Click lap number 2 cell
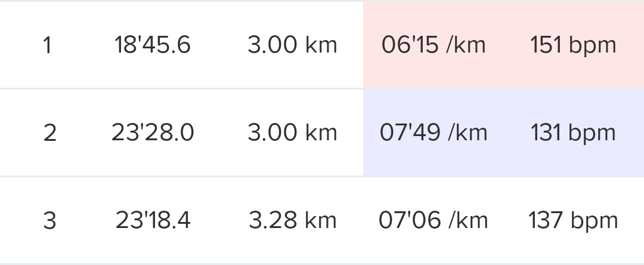Screen dimensions: 644x265 pos(49,133)
